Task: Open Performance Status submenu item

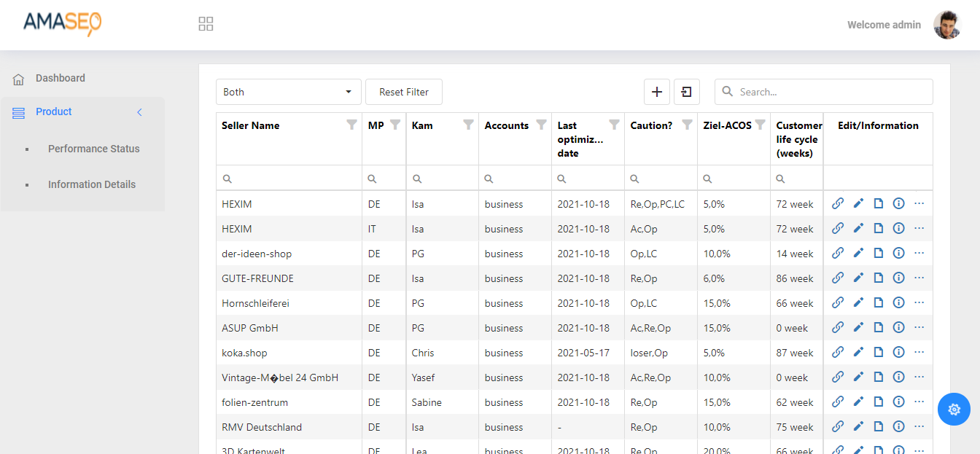Action: (94, 149)
